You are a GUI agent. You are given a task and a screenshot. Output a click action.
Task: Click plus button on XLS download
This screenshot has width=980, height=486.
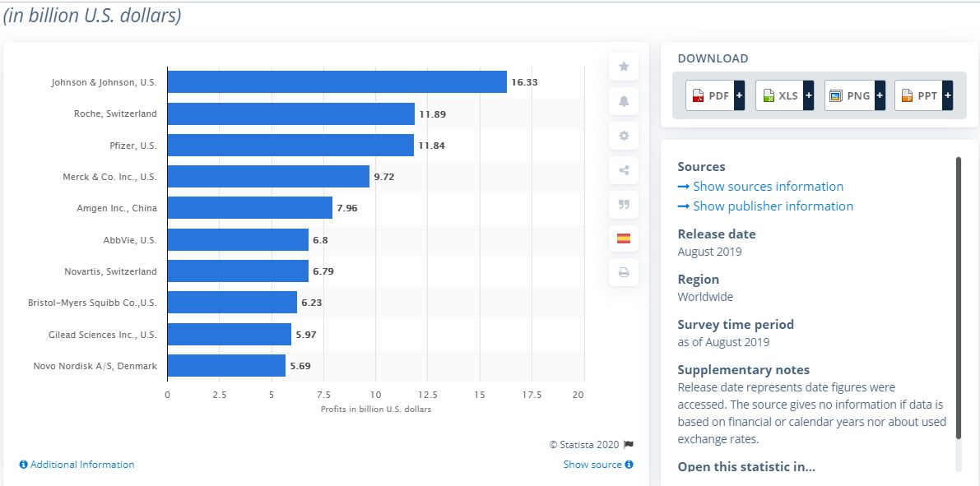808,95
